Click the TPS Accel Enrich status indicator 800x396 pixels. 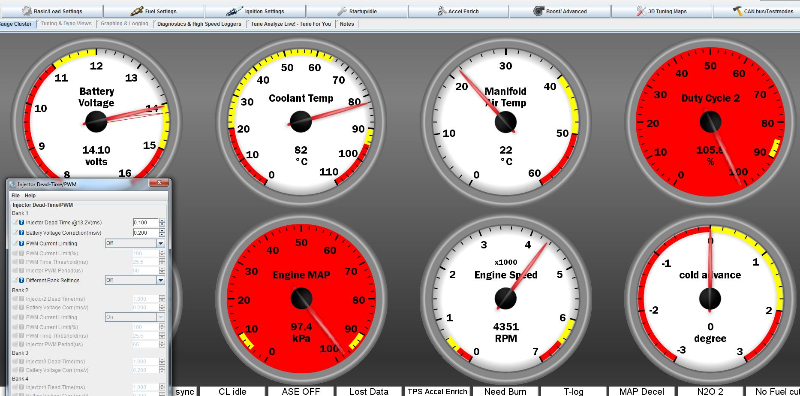pos(437,391)
